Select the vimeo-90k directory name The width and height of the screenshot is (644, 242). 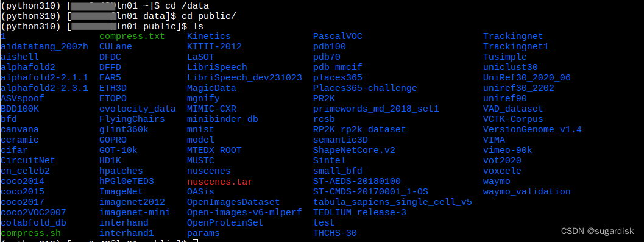coord(508,151)
